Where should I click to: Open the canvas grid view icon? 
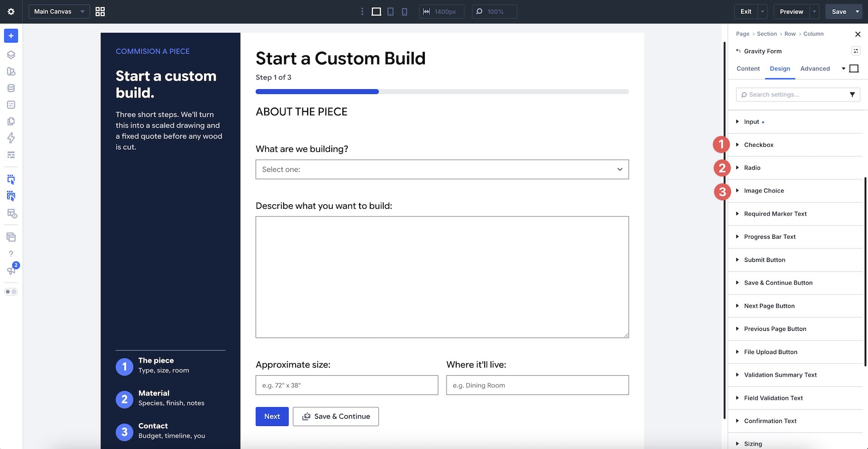point(100,12)
